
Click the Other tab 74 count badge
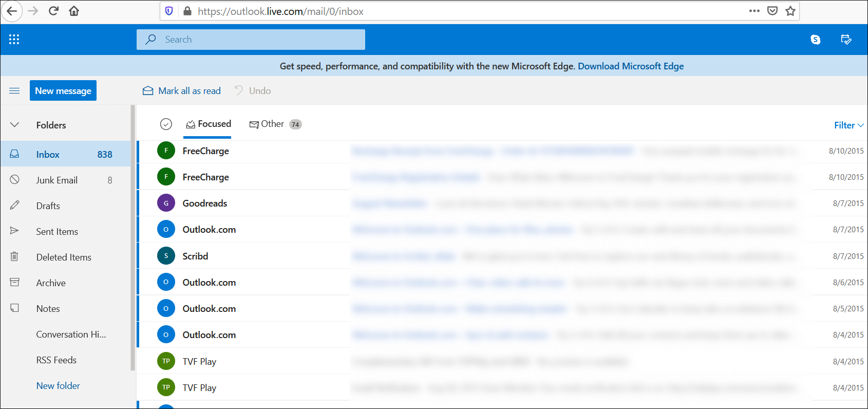pyautogui.click(x=295, y=124)
